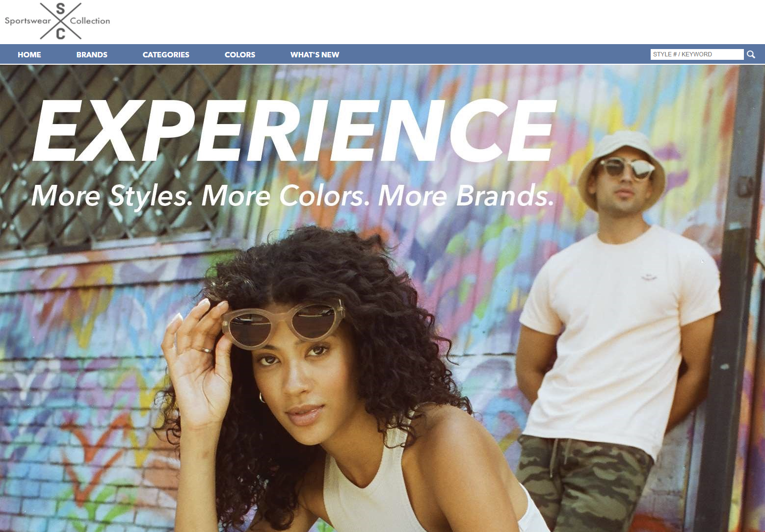Open the HOME navigation item
Viewport: 765px width, 532px height.
click(x=29, y=54)
